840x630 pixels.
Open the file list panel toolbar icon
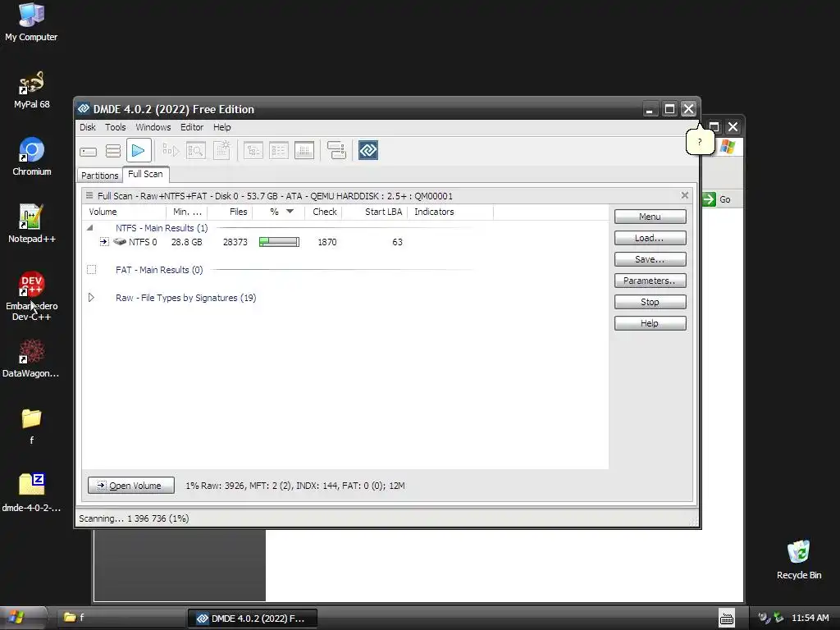(279, 151)
